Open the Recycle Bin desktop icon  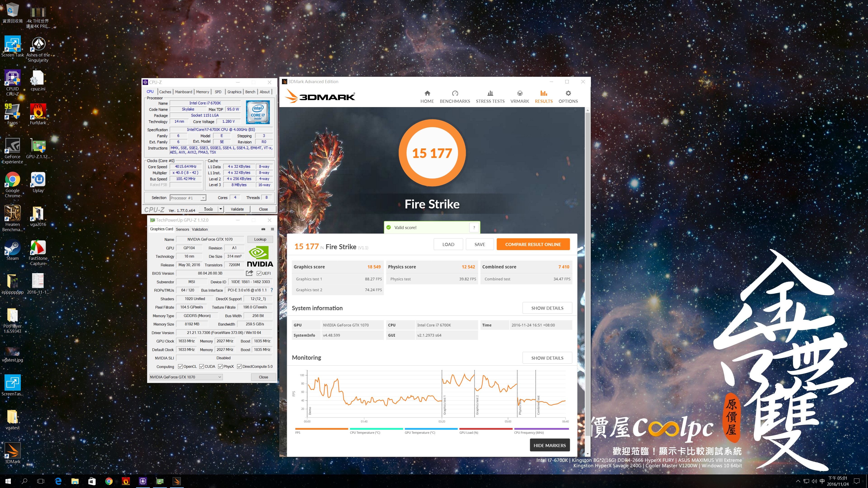pyautogui.click(x=12, y=13)
